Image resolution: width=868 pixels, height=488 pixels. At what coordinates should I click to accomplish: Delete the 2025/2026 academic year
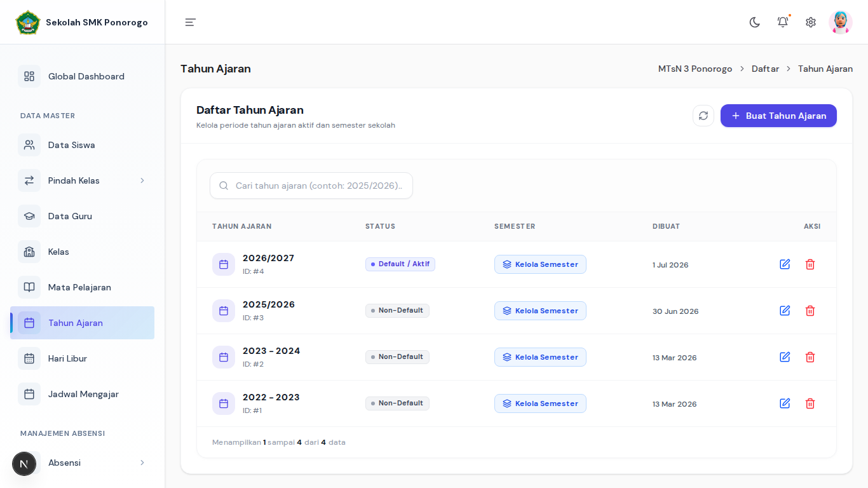point(810,311)
